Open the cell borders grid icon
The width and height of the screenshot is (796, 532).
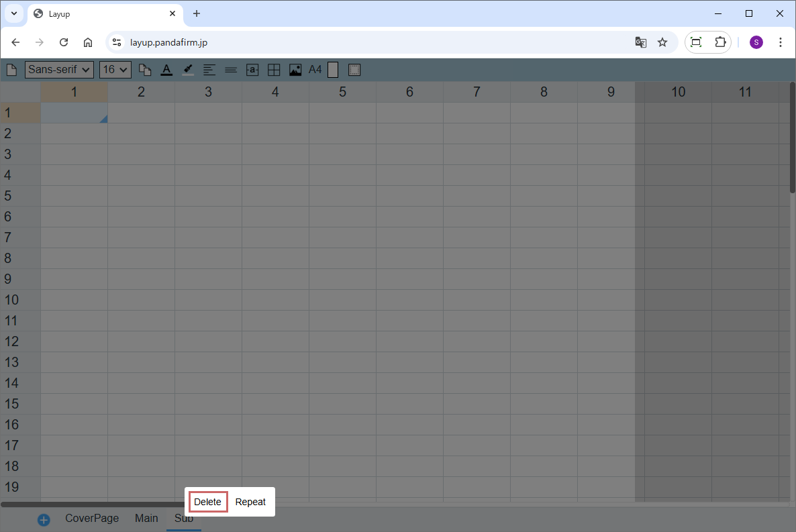(274, 70)
